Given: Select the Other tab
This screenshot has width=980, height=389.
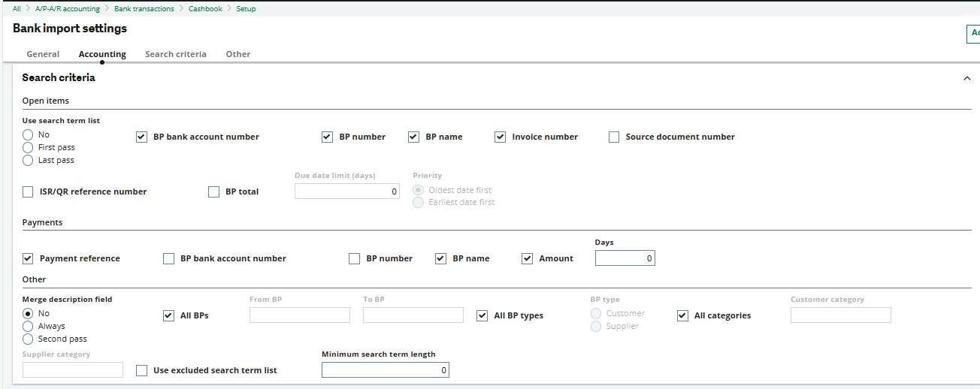Looking at the screenshot, I should (238, 54).
